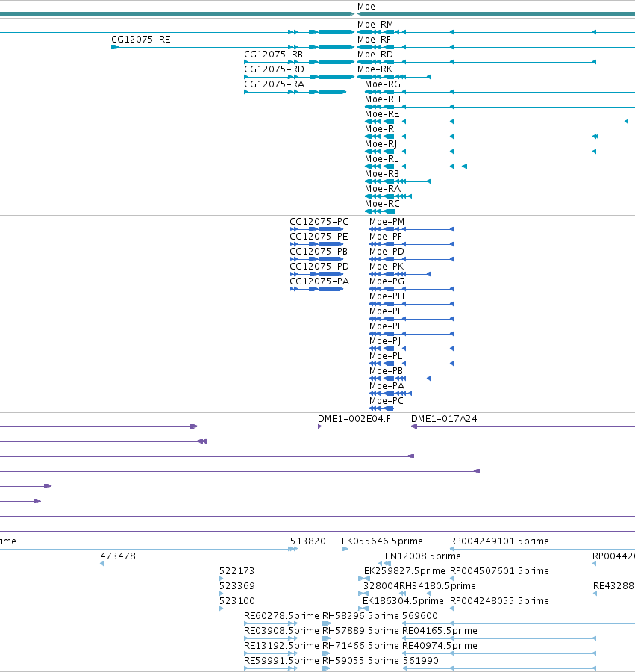
Task: Click the EK055646.5prime EST label
Action: click(382, 541)
